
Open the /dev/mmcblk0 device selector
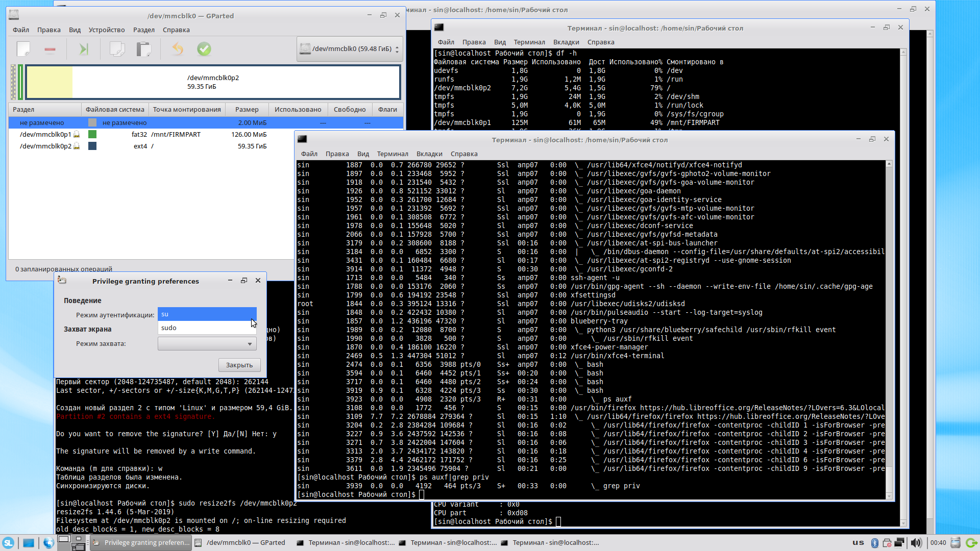click(350, 49)
